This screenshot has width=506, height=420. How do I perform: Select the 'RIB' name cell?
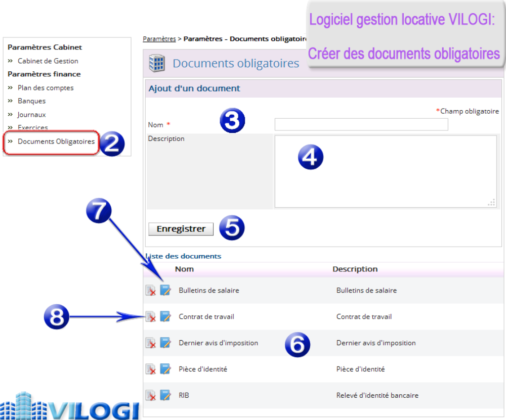point(184,396)
